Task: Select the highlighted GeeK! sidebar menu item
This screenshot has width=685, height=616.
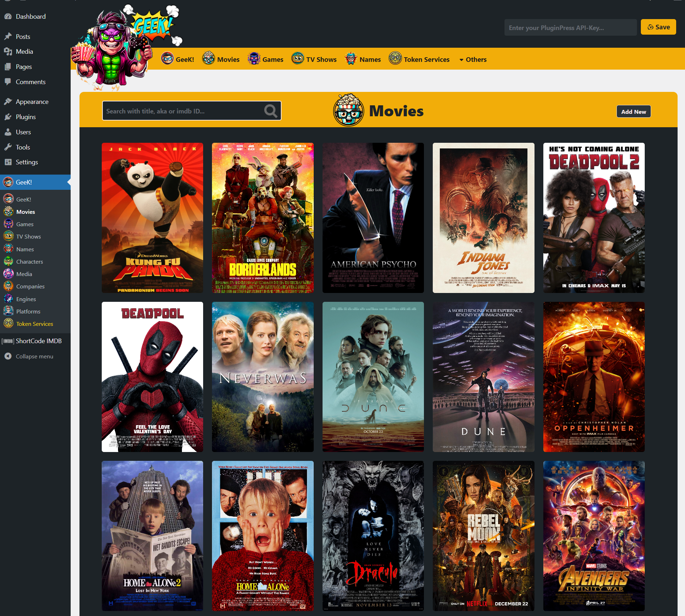Action: point(35,182)
